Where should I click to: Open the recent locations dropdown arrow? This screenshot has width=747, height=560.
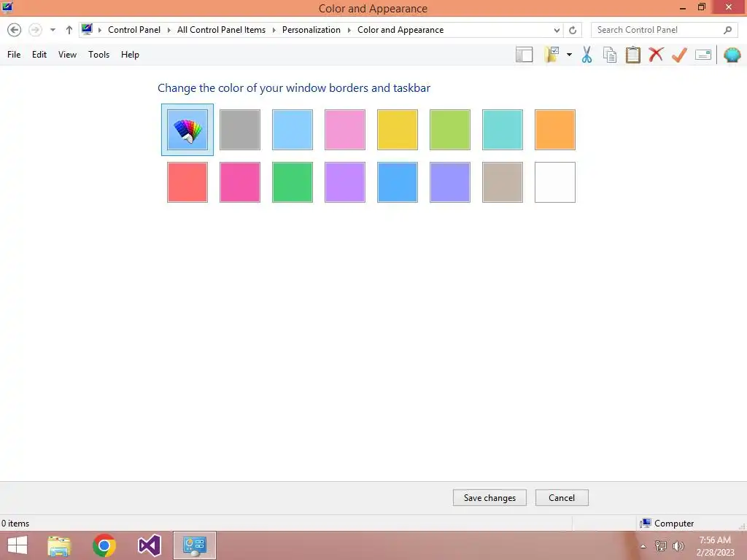click(53, 30)
